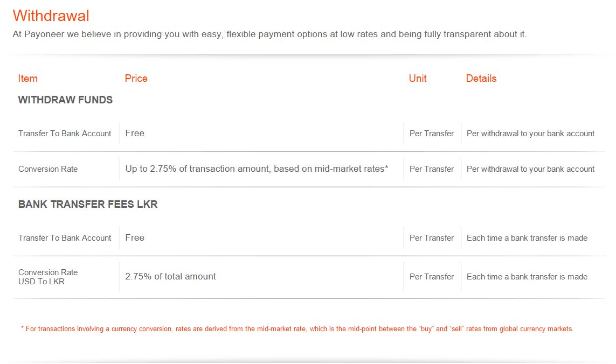Screen dimensions: 616x364
Task: Select the Payoneer intro sentence under Withdrawal
Action: tap(269, 34)
